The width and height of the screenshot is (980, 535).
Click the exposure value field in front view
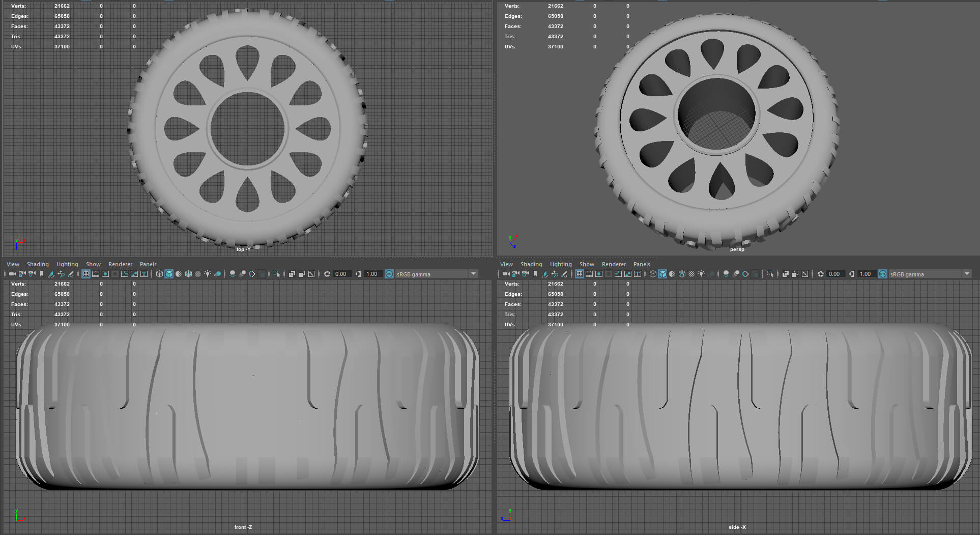pyautogui.click(x=341, y=274)
